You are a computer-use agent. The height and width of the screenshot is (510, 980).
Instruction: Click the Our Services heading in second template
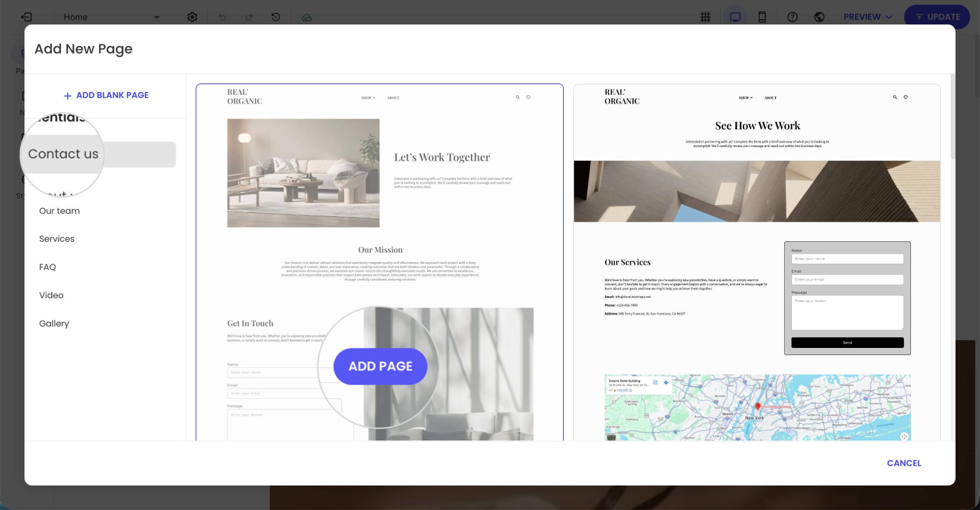pos(628,262)
